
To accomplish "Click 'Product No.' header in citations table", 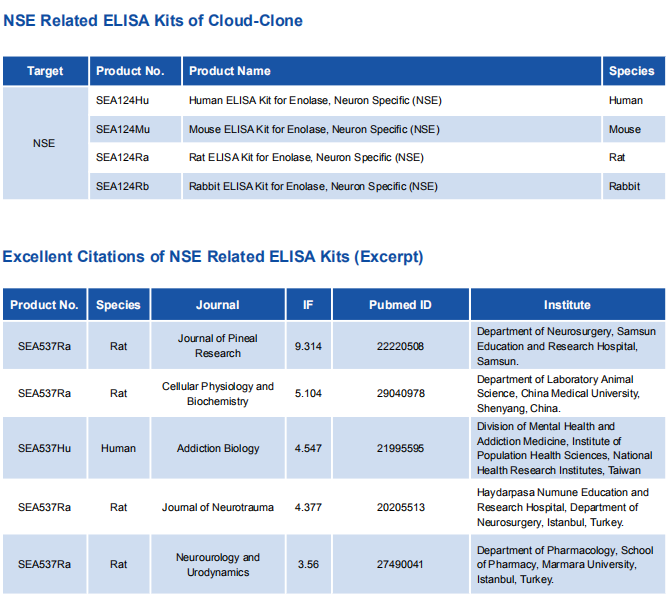I will click(45, 305).
